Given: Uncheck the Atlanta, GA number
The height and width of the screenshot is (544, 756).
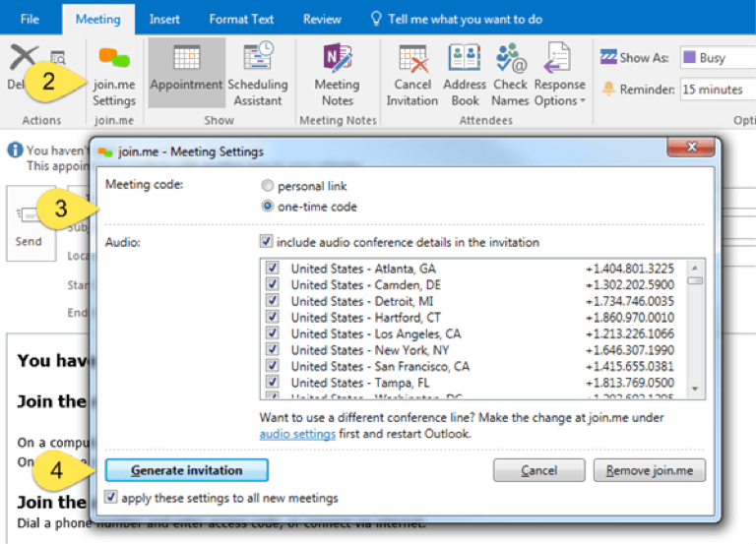Looking at the screenshot, I should click(x=273, y=268).
